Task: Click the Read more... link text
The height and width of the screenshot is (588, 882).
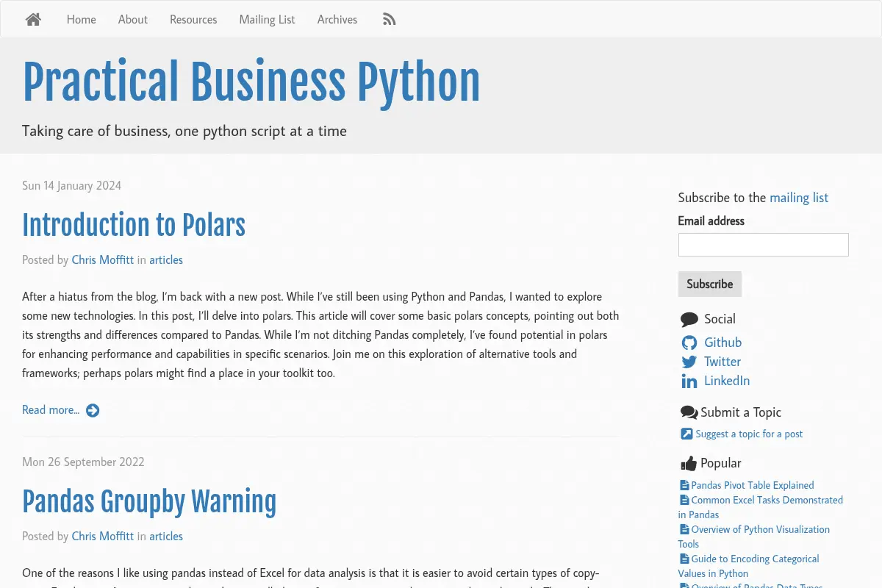Action: (51, 410)
